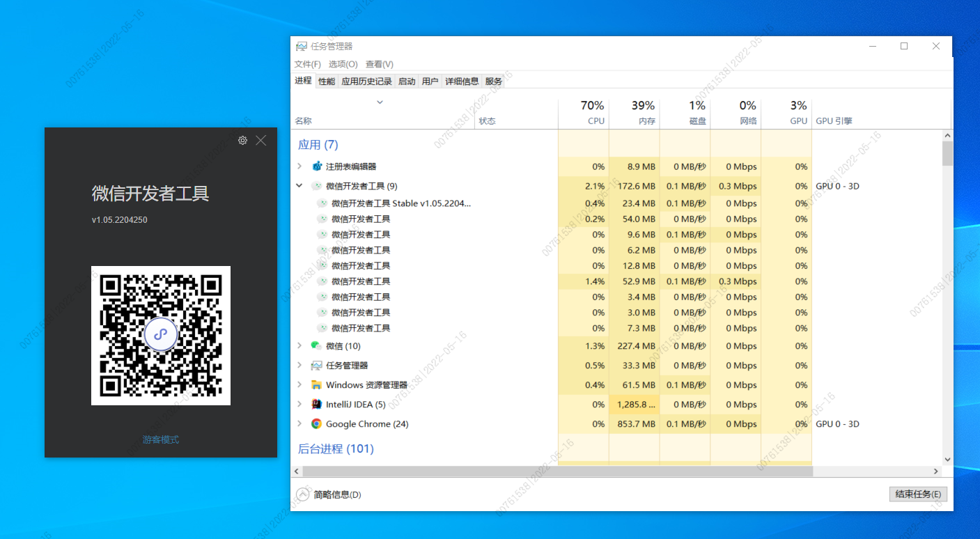Click the 任务管理器 process row icon
Screen dimensions: 980x539
(316, 366)
